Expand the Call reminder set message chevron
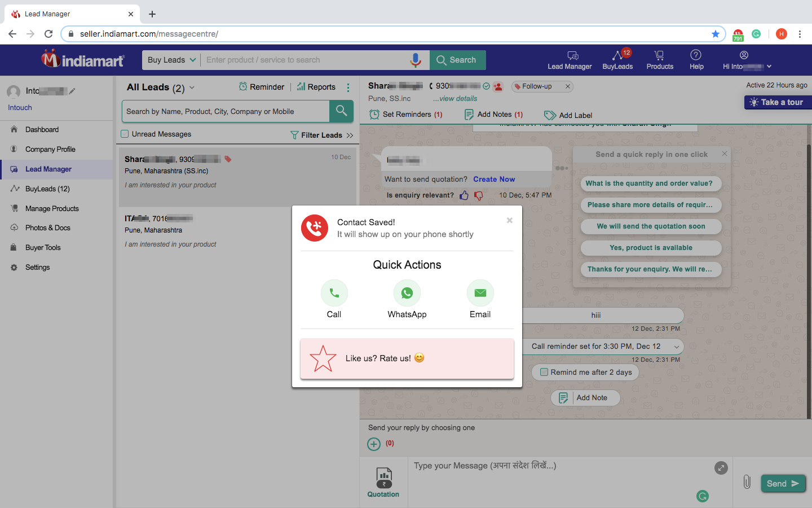Image resolution: width=812 pixels, height=508 pixels. (x=676, y=347)
